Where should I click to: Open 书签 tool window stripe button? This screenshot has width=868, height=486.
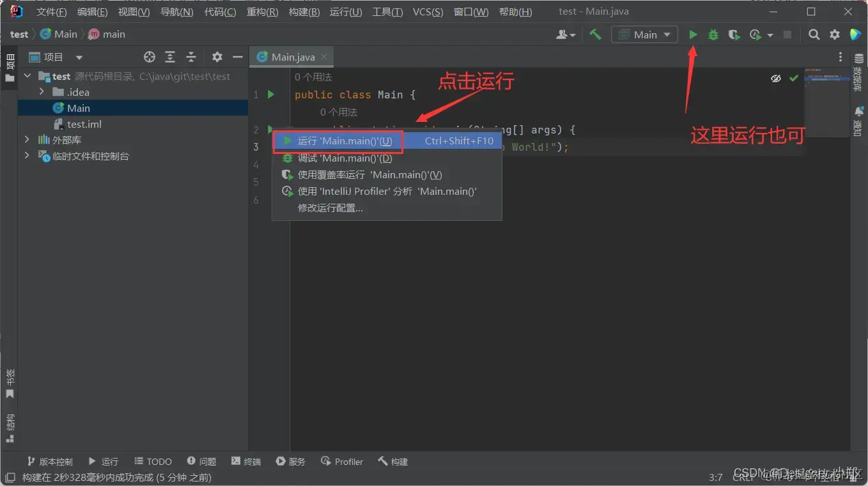tap(10, 384)
